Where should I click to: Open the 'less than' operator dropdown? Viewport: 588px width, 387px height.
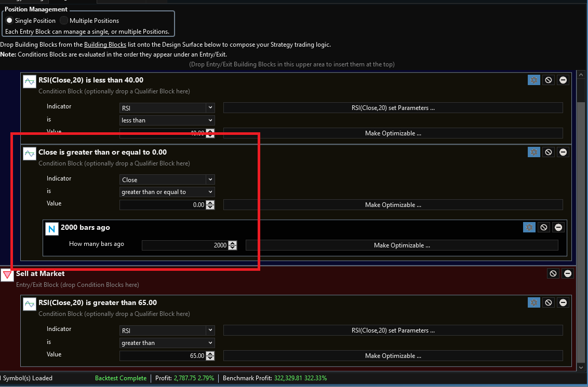tap(167, 120)
